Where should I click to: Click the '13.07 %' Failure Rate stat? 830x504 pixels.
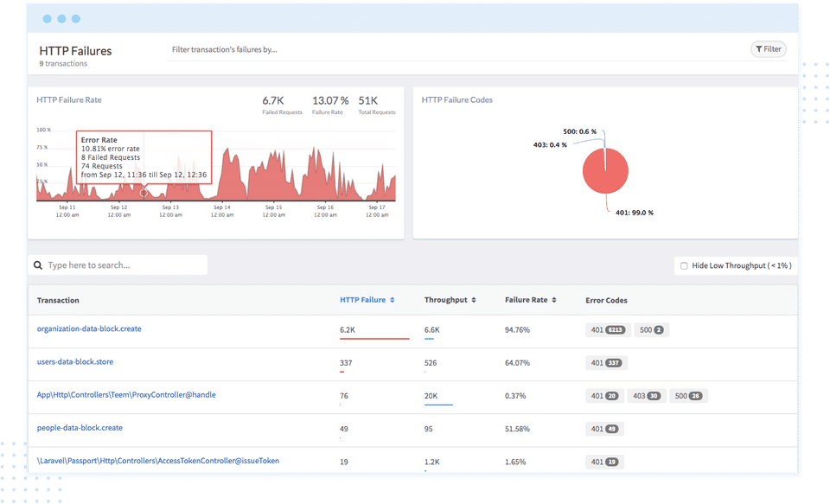point(330,100)
